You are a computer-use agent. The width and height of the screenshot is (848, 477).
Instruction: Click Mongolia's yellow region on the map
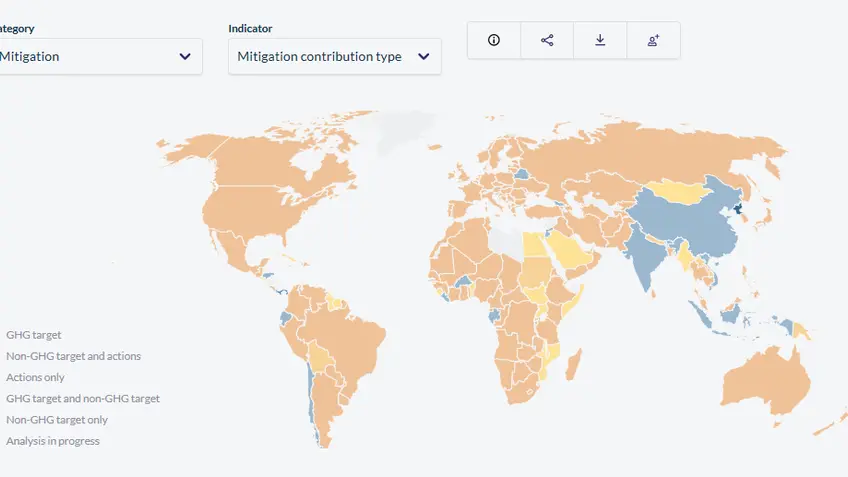(x=679, y=191)
